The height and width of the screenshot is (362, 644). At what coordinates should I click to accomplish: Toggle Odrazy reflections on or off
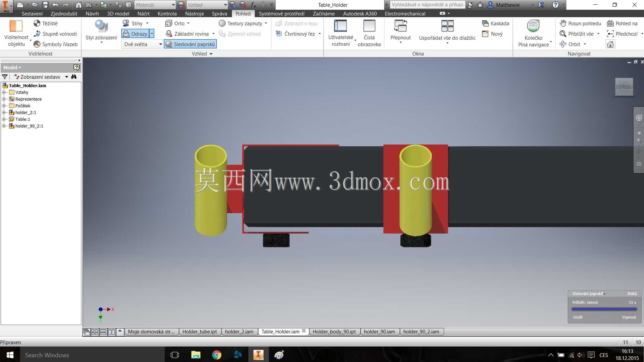tap(135, 34)
